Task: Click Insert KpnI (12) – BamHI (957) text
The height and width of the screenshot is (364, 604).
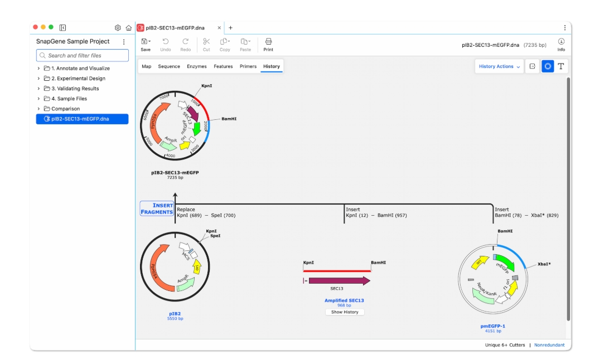Action: tap(376, 212)
